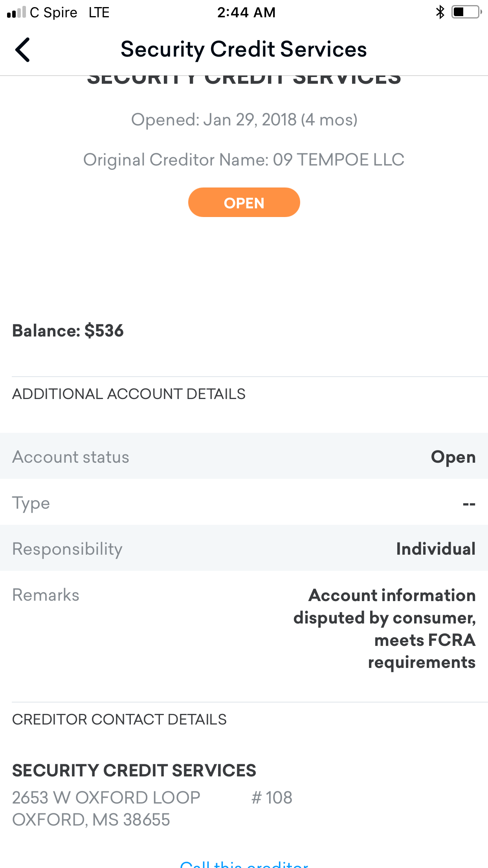488x868 pixels.
Task: Tap the Security Credit Services page title
Action: point(244,50)
